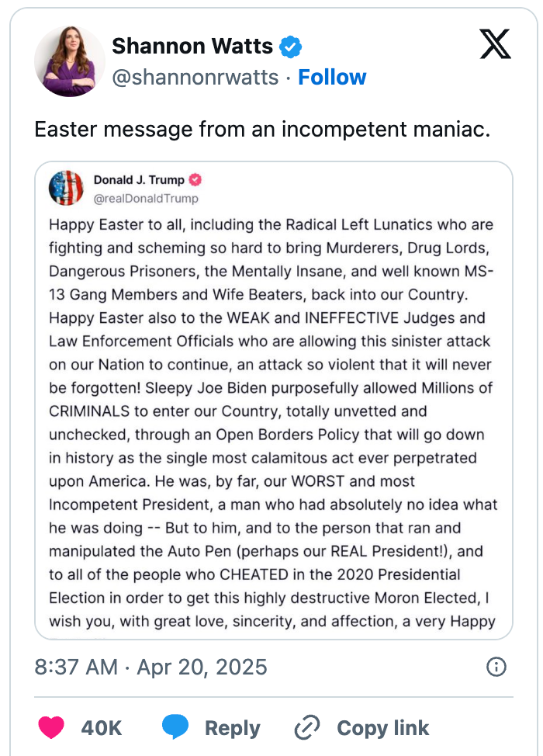Select the tweet text about Easter message

point(268,130)
